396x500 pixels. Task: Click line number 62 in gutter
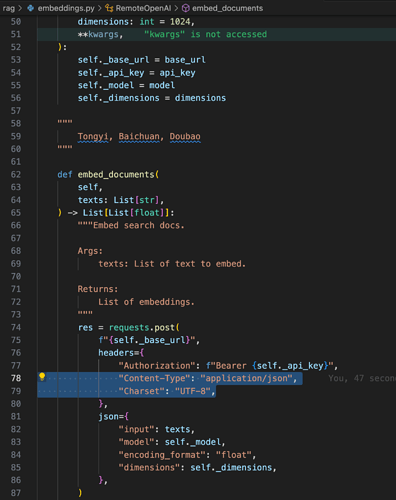(16, 175)
